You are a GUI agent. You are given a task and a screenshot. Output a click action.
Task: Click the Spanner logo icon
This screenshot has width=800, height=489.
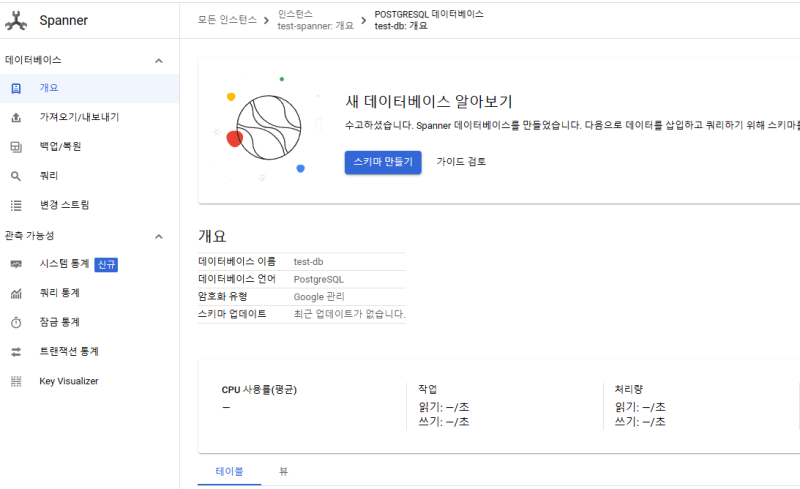coord(16,20)
